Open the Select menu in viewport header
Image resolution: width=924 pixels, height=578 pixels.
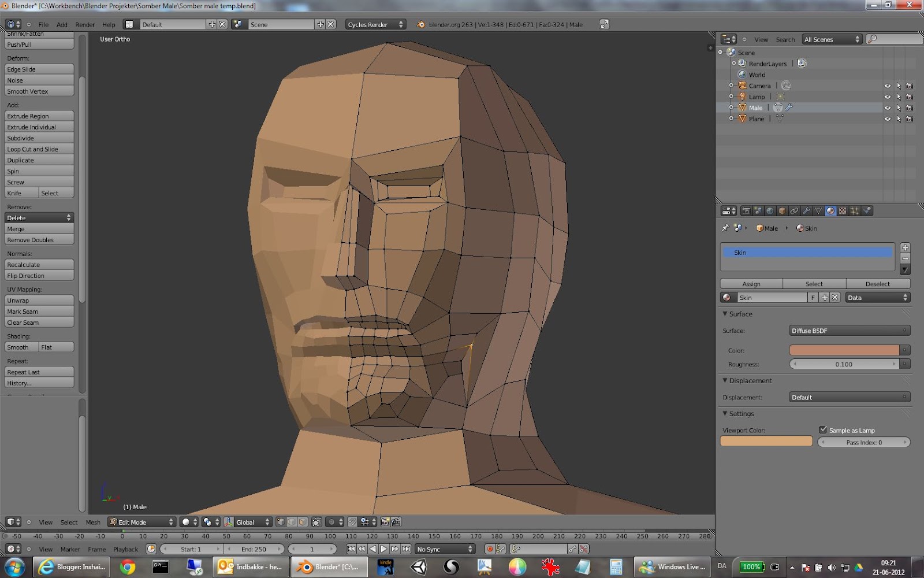(x=69, y=523)
